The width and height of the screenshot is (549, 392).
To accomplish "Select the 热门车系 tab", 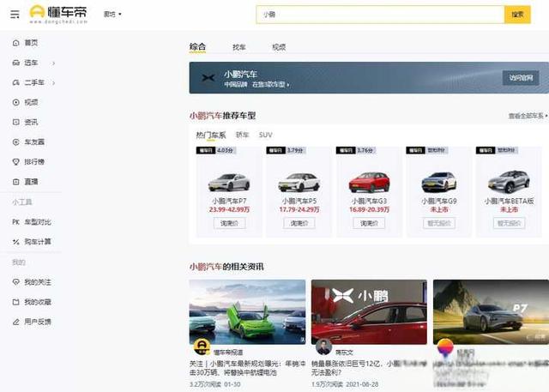I will [x=211, y=136].
